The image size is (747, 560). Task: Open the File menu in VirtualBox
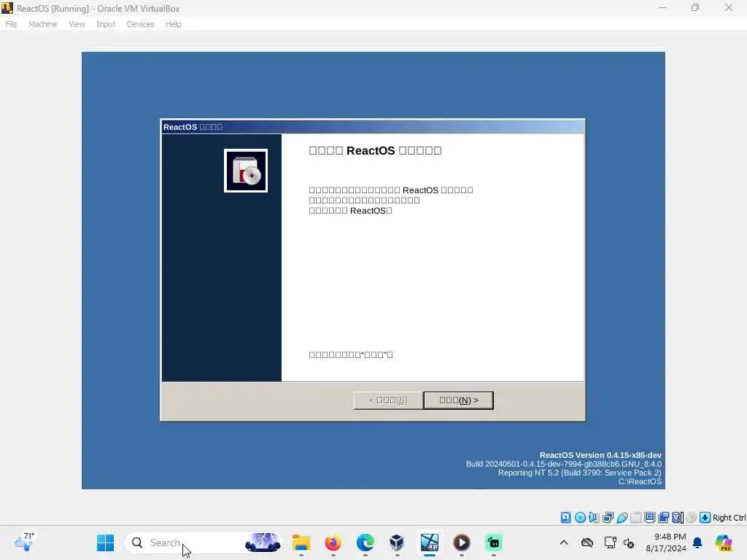point(11,24)
